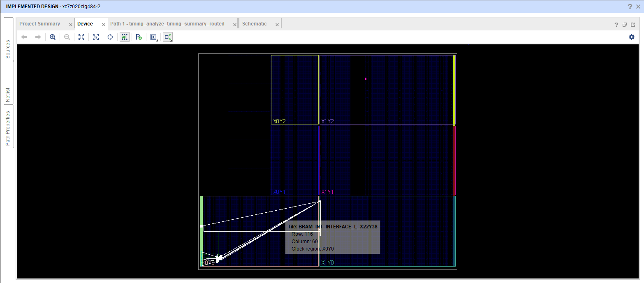The height and width of the screenshot is (283, 644).
Task: Close the Project Summary tab
Action: [71, 25]
